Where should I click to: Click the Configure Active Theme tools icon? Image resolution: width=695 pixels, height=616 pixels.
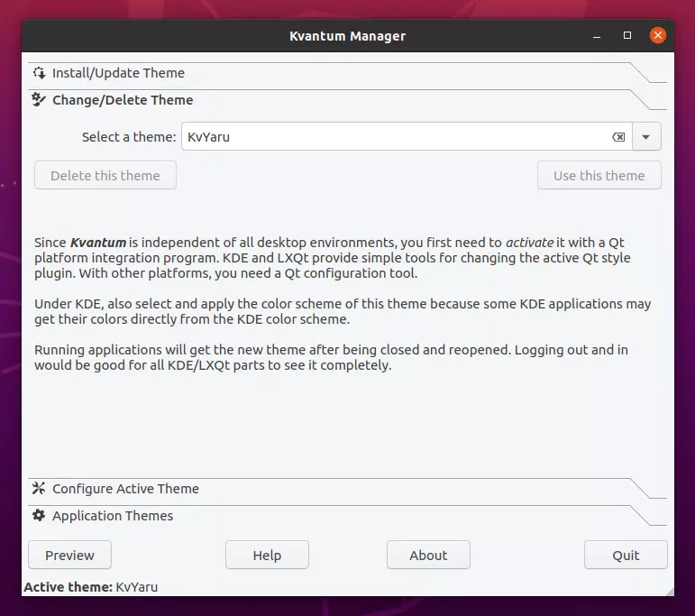[39, 488]
